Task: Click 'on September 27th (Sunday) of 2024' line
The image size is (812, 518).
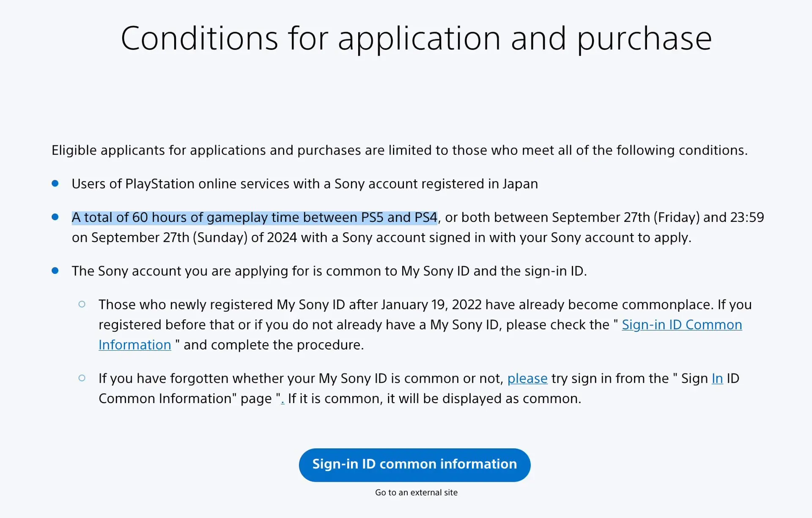Action: [x=381, y=237]
